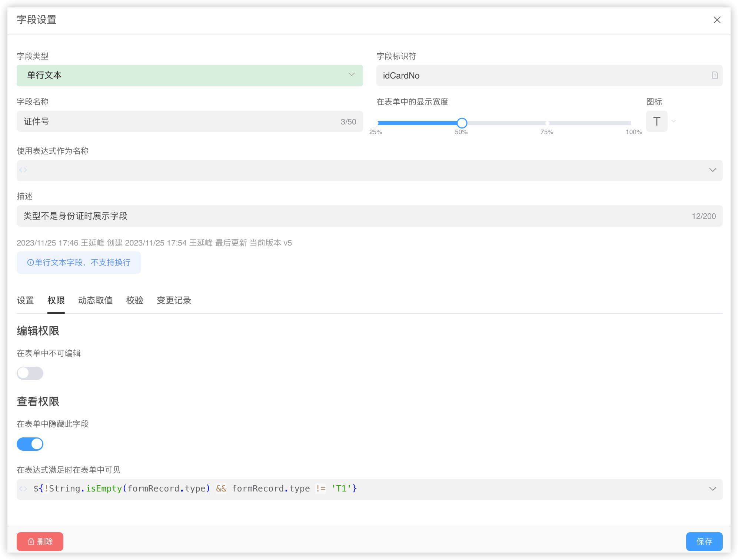Click the 保存 button

tap(704, 541)
